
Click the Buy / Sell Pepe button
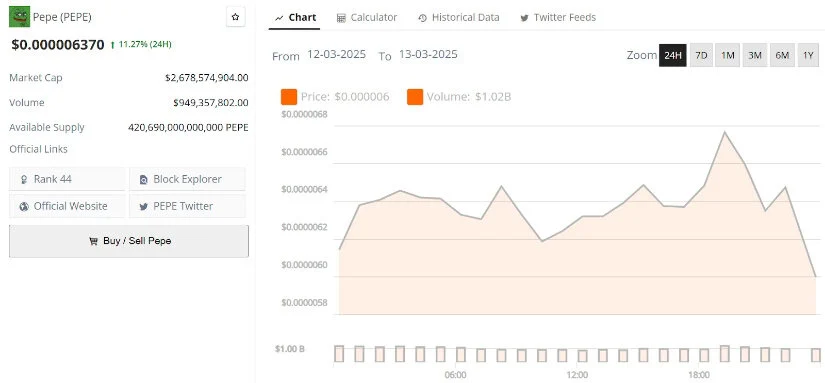(x=129, y=241)
